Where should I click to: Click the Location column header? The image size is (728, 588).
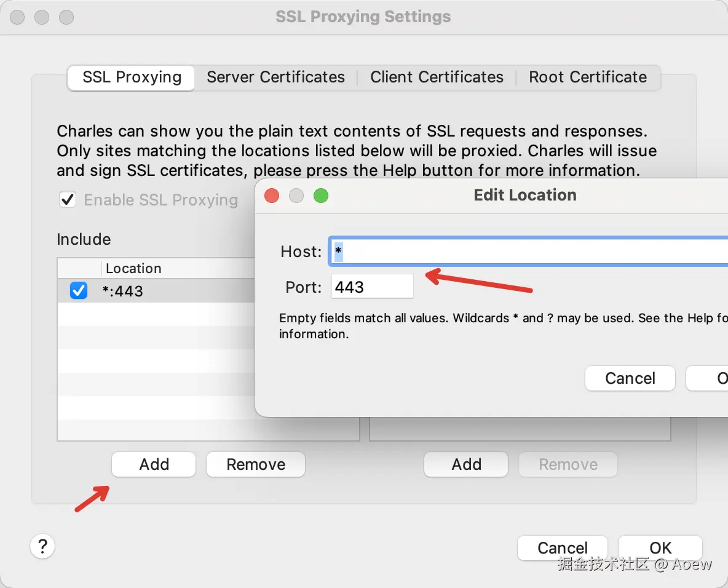(133, 268)
